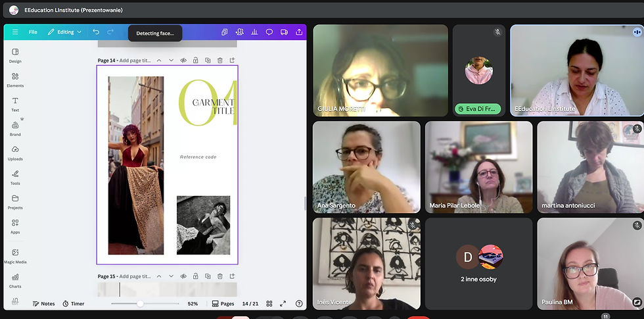Enter fullscreen present mode

(x=283, y=304)
